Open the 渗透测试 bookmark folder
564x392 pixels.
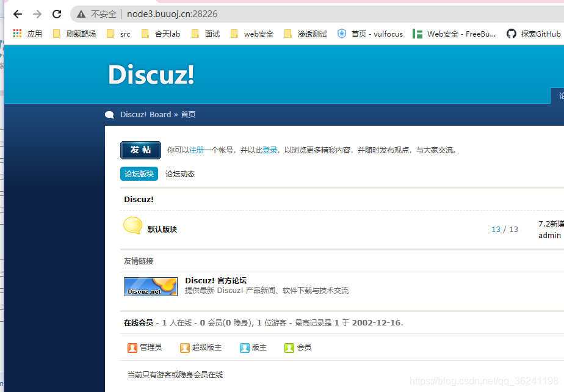(306, 34)
